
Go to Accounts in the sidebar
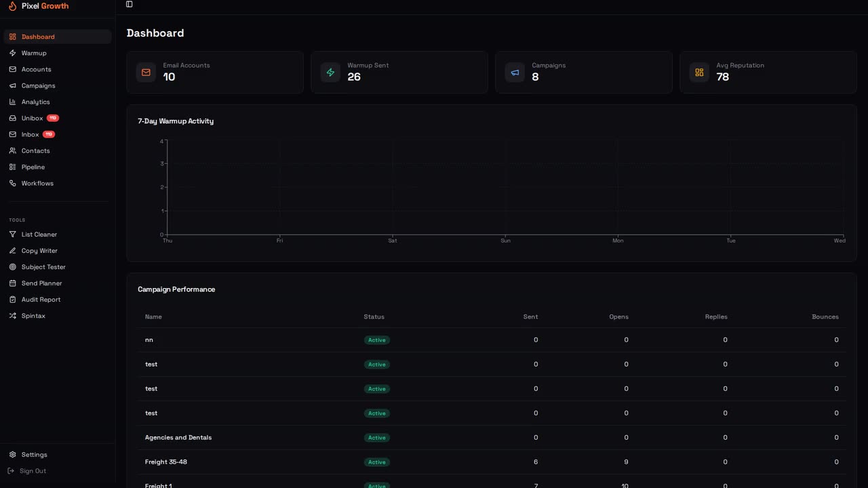click(x=58, y=69)
